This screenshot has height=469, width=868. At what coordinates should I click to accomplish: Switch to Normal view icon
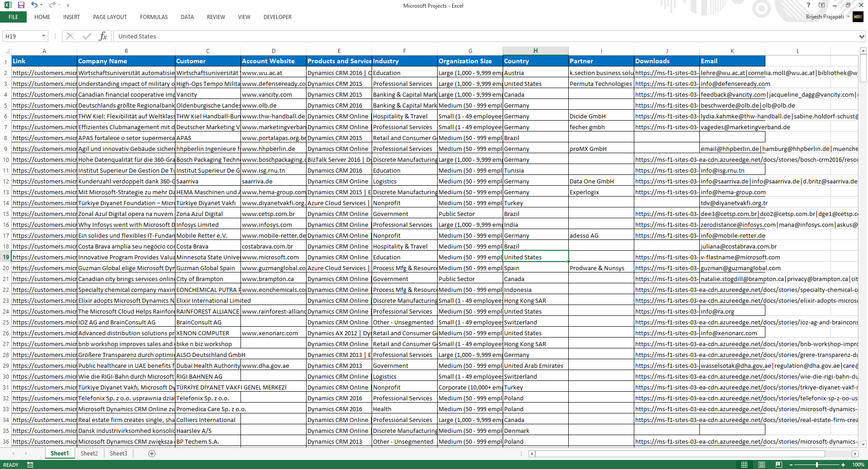744,464
